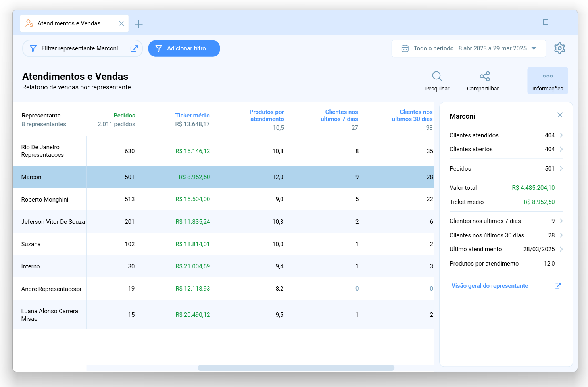Maximize the application window
Image resolution: width=588 pixels, height=387 pixels.
click(546, 22)
